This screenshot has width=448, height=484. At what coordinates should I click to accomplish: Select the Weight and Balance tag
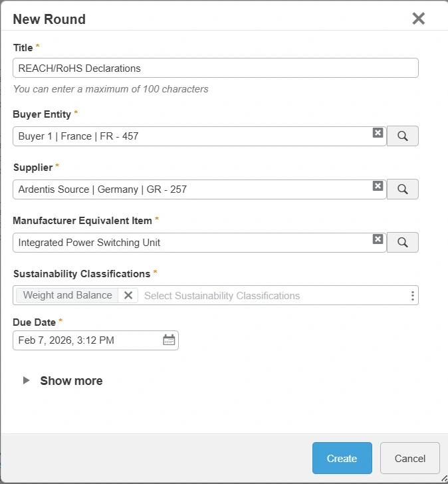coord(68,295)
